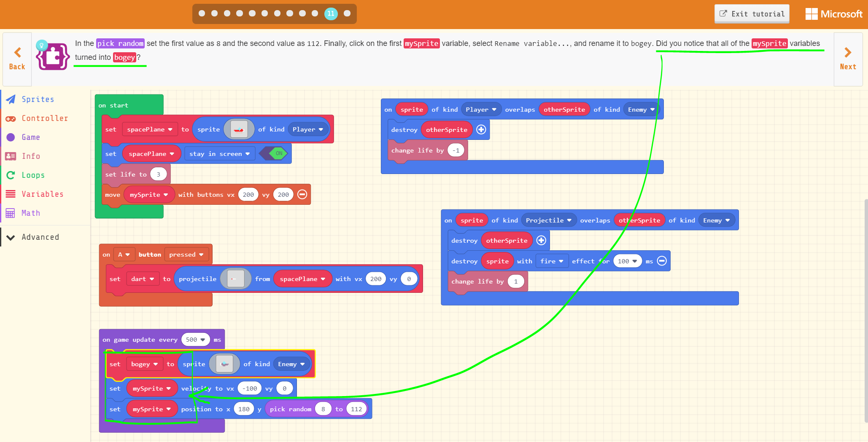Edit position x value 180
The height and width of the screenshot is (442, 868).
pyautogui.click(x=244, y=409)
